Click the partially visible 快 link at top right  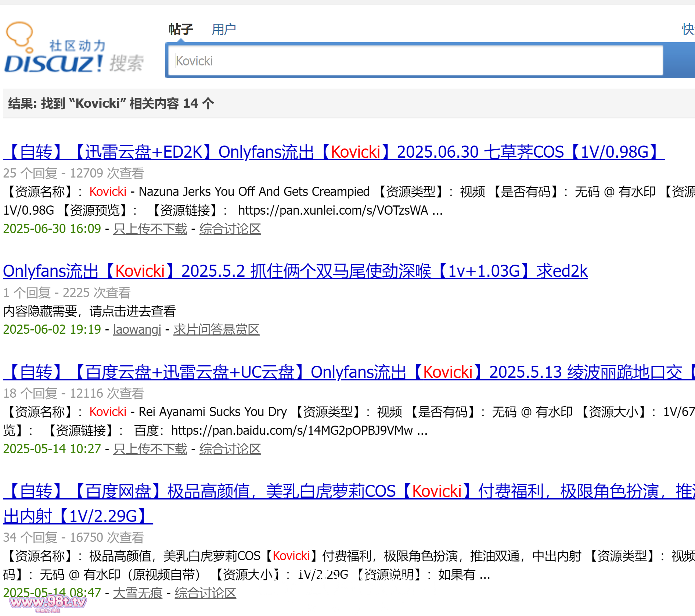click(x=688, y=29)
